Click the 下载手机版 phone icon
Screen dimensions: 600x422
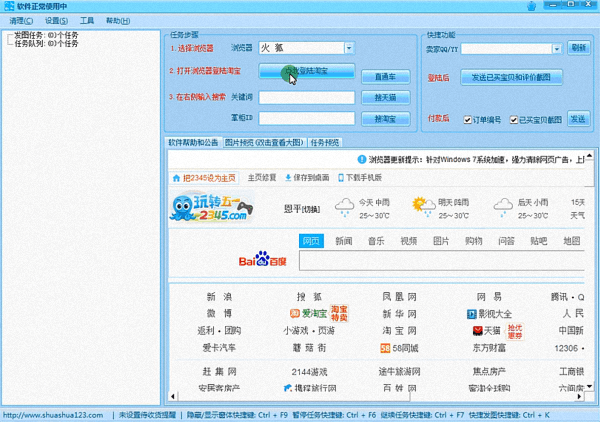point(340,177)
